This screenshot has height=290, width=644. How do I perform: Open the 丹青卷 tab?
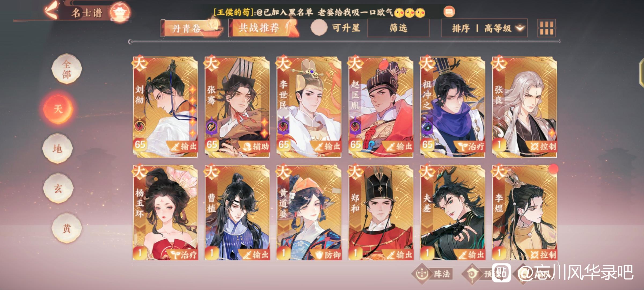[x=192, y=28]
